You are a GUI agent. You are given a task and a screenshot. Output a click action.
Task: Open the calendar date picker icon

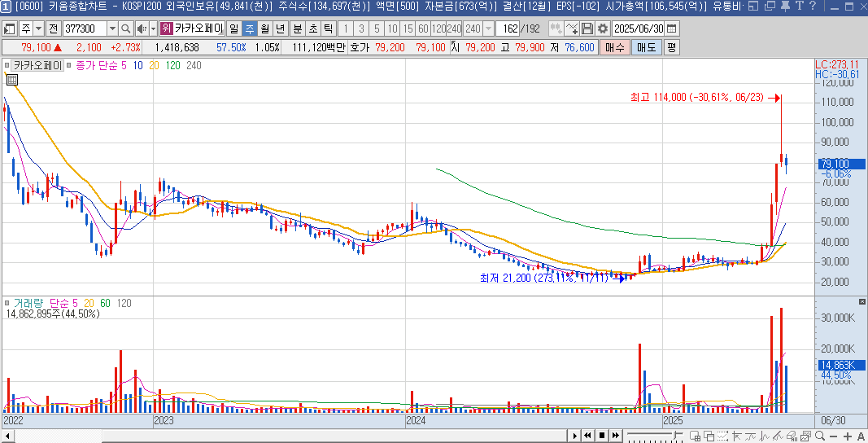(x=672, y=29)
